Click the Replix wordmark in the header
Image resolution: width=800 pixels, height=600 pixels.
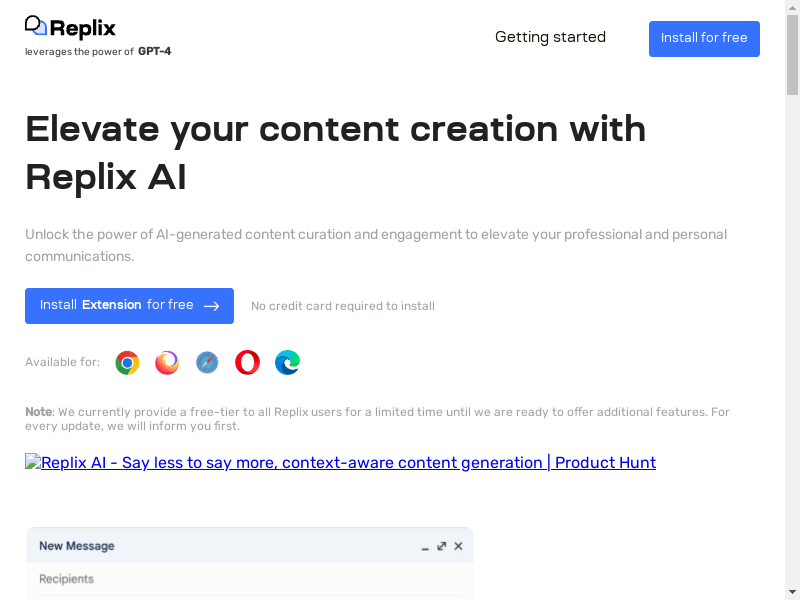point(83,29)
